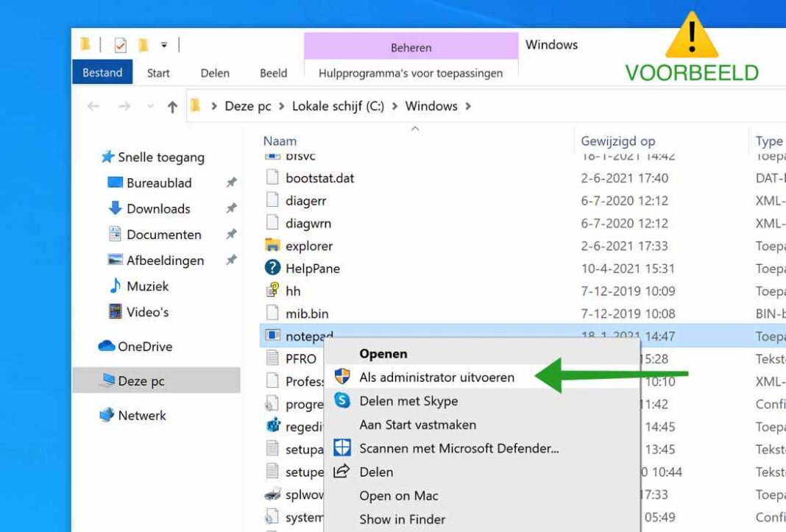The image size is (786, 532).
Task: Open Documenten in the sidebar
Action: pos(164,235)
